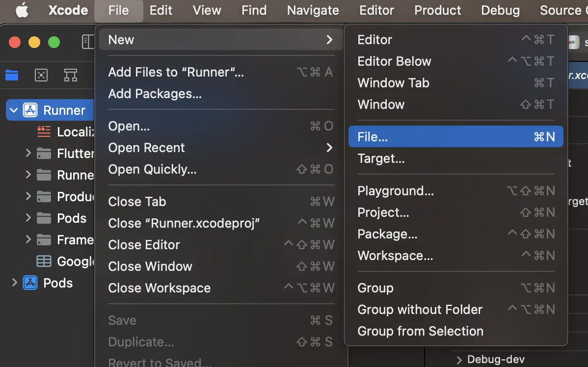The image size is (588, 367).
Task: Toggle the navigator sidebar panel button
Action: 87,42
